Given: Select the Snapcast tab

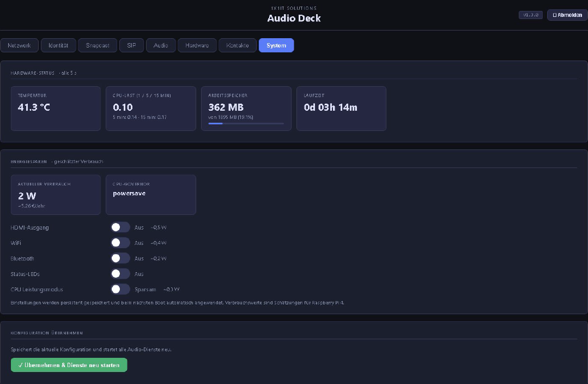Looking at the screenshot, I should pos(97,45).
